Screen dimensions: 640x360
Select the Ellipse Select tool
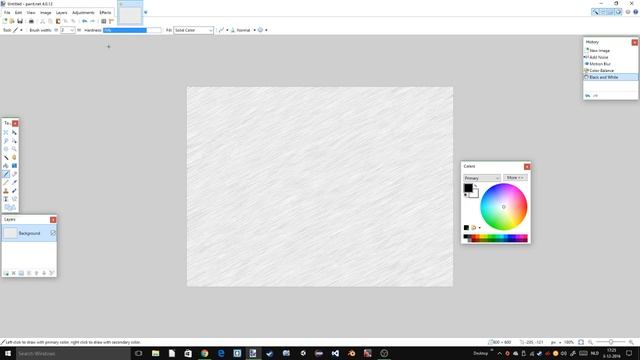(6, 149)
